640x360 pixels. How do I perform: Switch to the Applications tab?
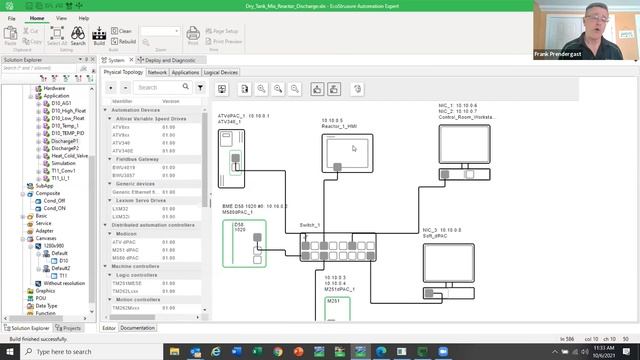click(x=185, y=72)
